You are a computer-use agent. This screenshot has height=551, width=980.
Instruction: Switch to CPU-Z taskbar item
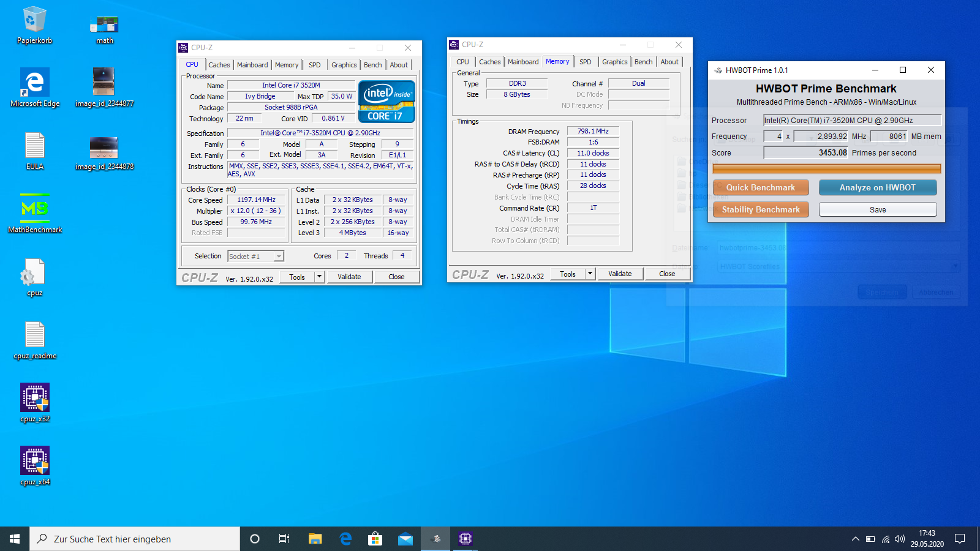coord(466,539)
